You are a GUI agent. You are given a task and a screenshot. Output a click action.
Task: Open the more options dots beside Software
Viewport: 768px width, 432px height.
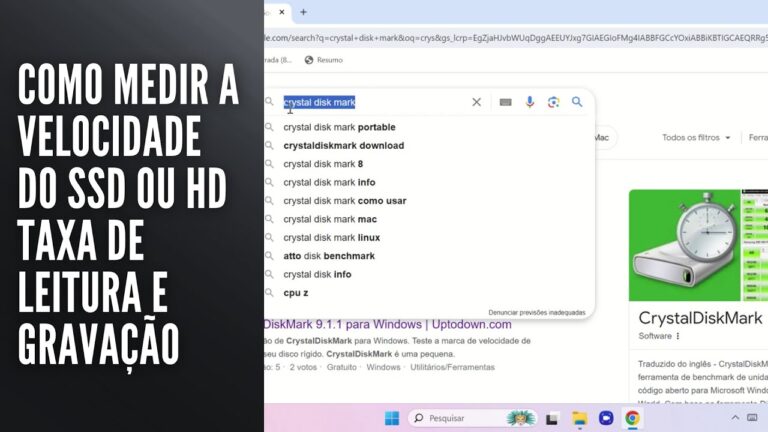(x=678, y=336)
